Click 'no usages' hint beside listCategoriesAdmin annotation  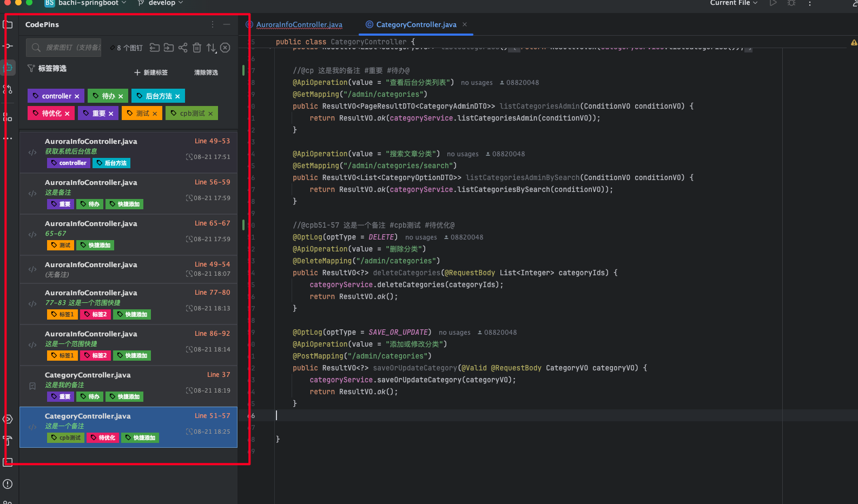[x=477, y=83]
